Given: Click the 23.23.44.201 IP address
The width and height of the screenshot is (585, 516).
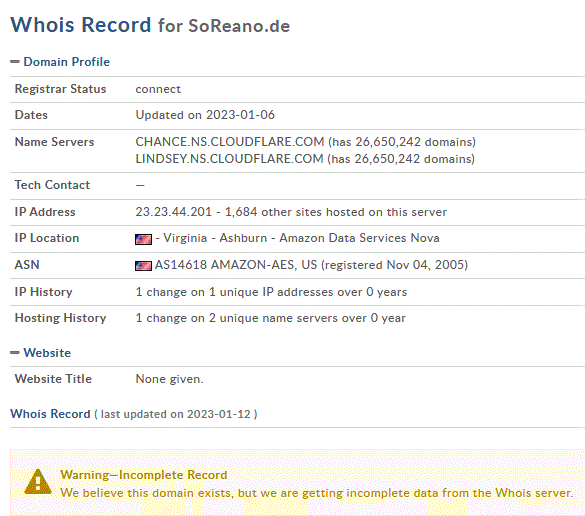Looking at the screenshot, I should pyautogui.click(x=173, y=212).
